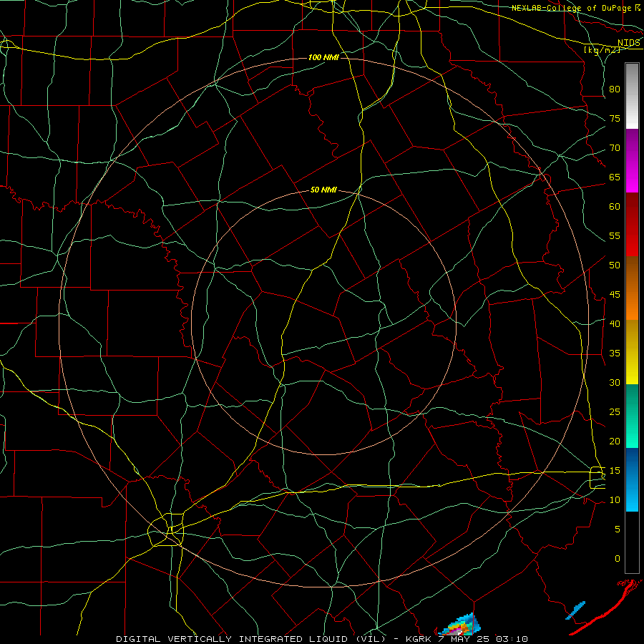This screenshot has width=644, height=644.
Task: Click the light blue echo streak near the coastline
Action: pos(575,610)
